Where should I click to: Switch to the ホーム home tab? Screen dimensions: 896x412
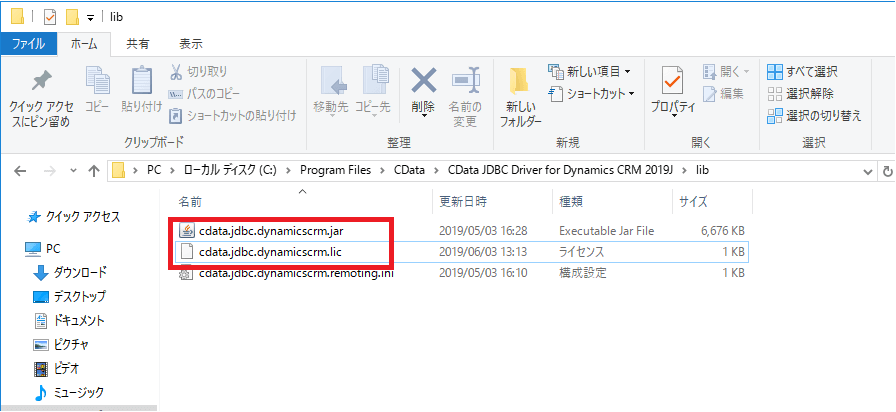[84, 43]
